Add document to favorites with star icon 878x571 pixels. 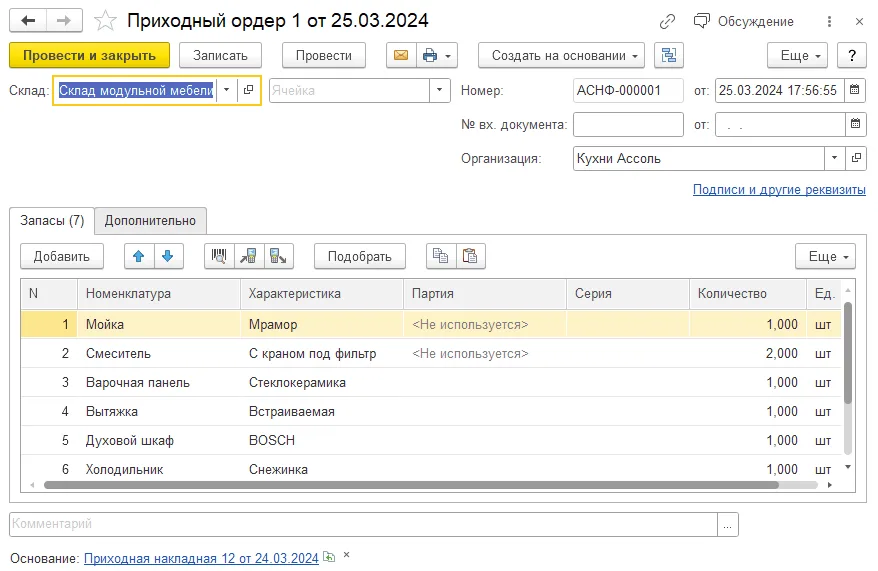pos(105,21)
